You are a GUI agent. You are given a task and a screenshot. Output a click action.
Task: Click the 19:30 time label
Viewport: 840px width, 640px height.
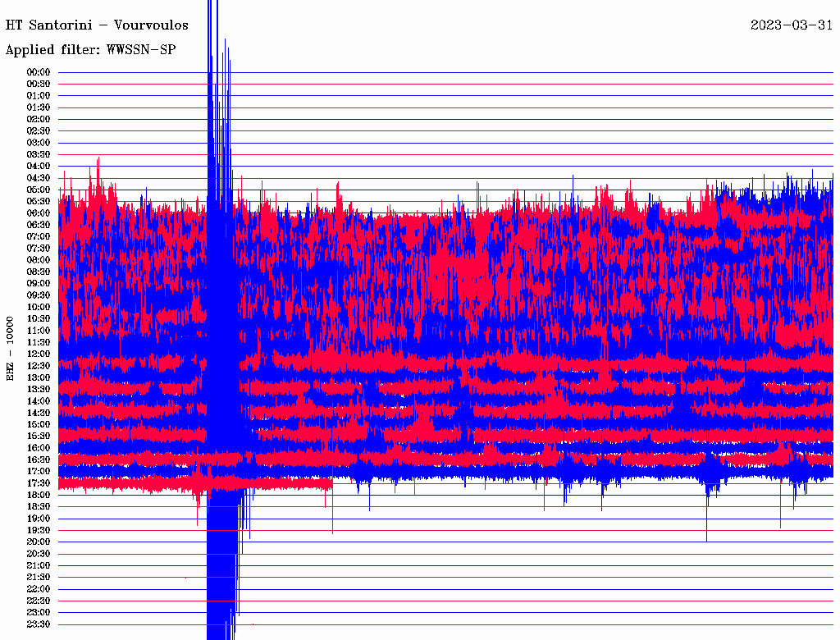click(x=39, y=530)
